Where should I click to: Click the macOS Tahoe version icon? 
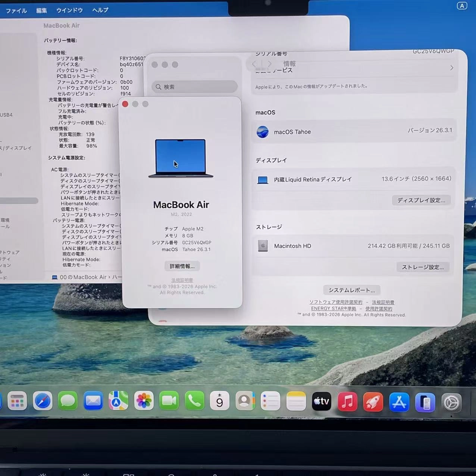[263, 132]
